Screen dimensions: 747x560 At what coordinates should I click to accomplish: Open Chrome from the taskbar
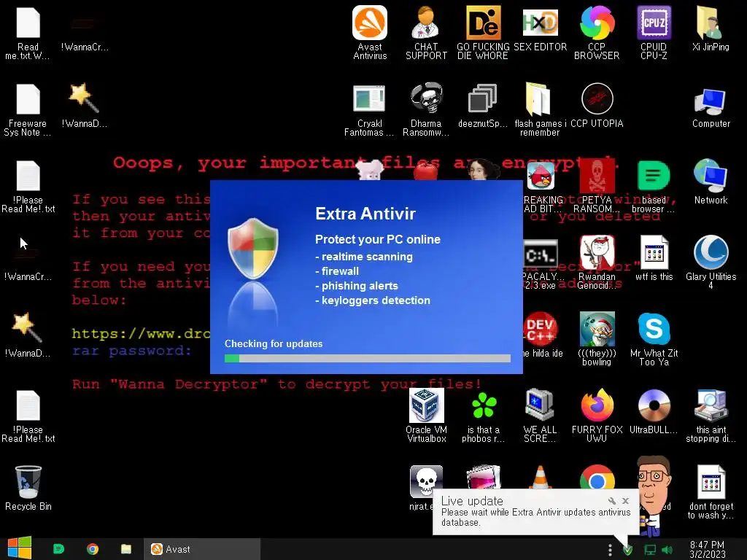coord(93,549)
